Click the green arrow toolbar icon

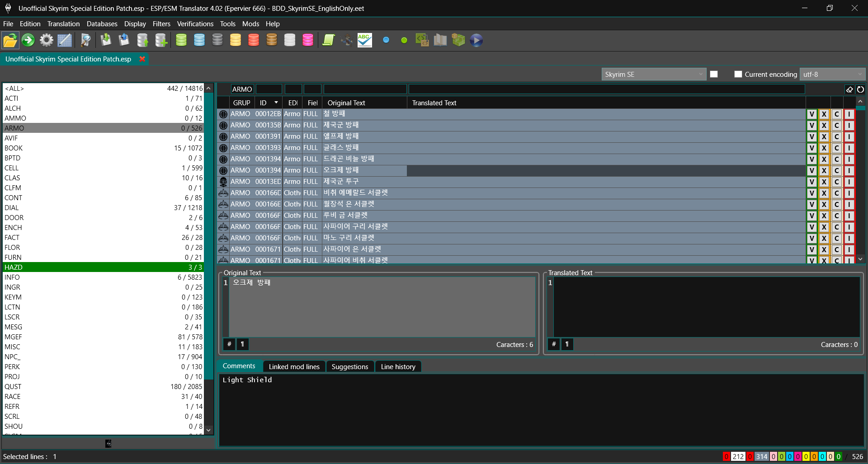(28, 40)
